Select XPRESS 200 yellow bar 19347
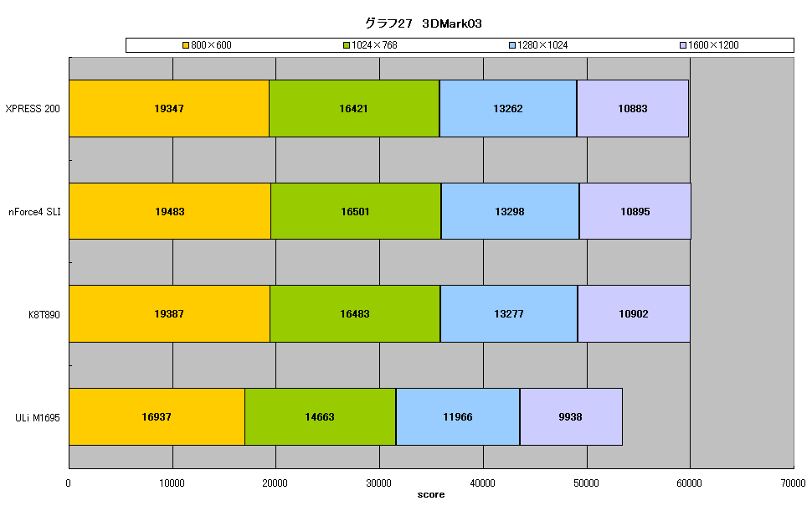812x506 pixels. [x=169, y=108]
